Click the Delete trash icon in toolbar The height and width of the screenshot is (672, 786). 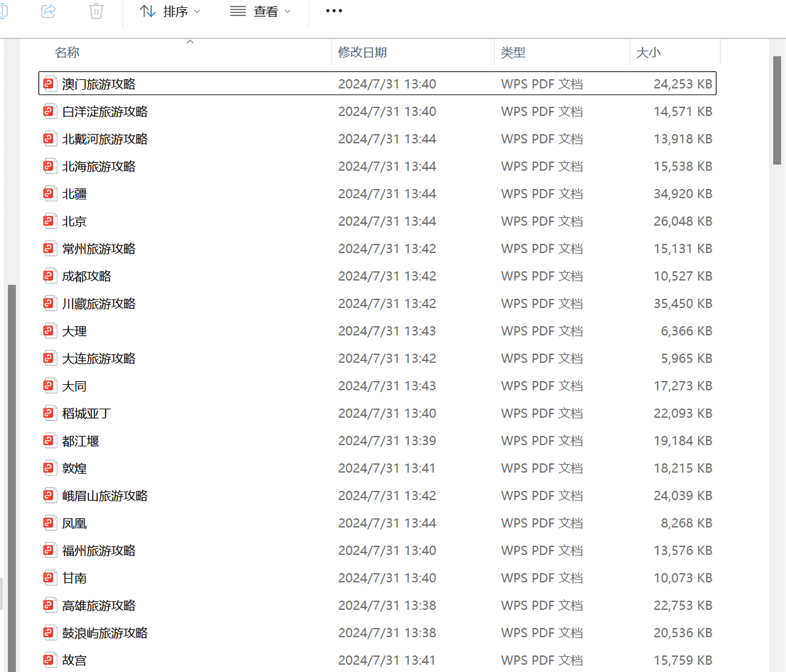[x=95, y=11]
